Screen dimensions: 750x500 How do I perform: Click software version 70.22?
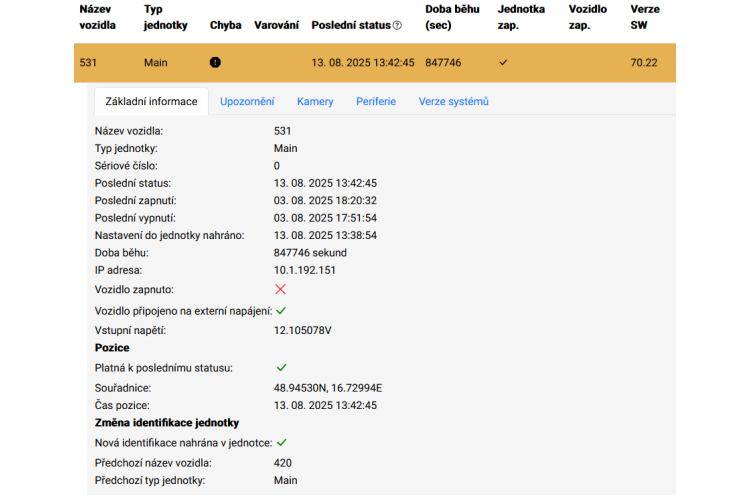(x=644, y=63)
